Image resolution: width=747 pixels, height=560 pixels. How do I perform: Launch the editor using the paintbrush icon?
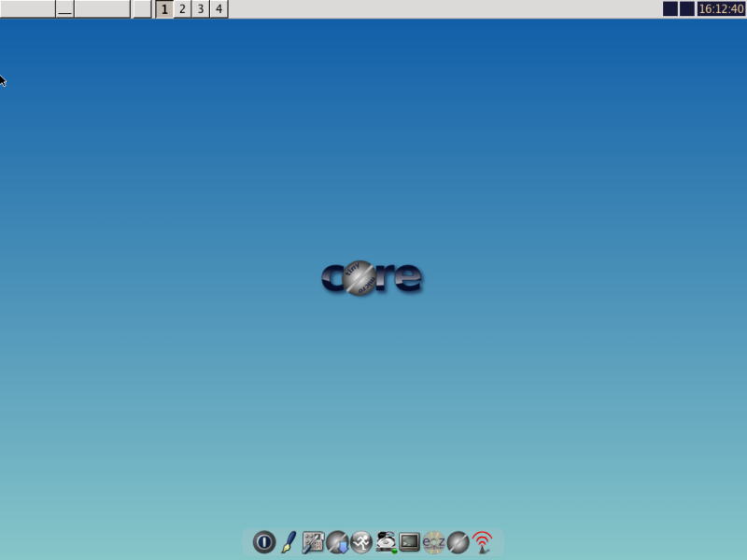(x=290, y=541)
